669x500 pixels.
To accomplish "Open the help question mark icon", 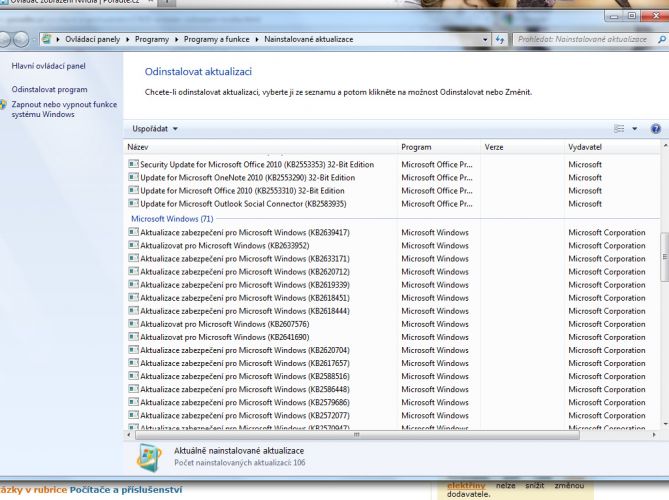I will pyautogui.click(x=656, y=129).
